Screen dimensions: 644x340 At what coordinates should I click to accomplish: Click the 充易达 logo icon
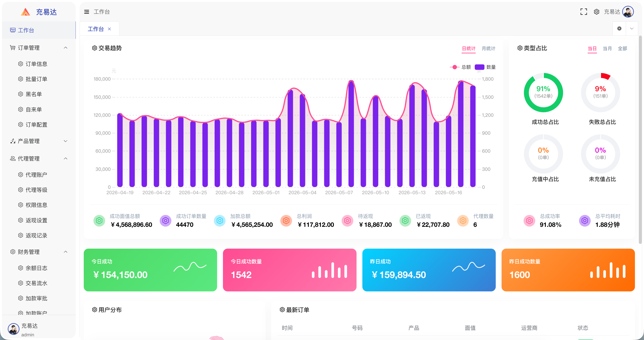click(x=25, y=12)
